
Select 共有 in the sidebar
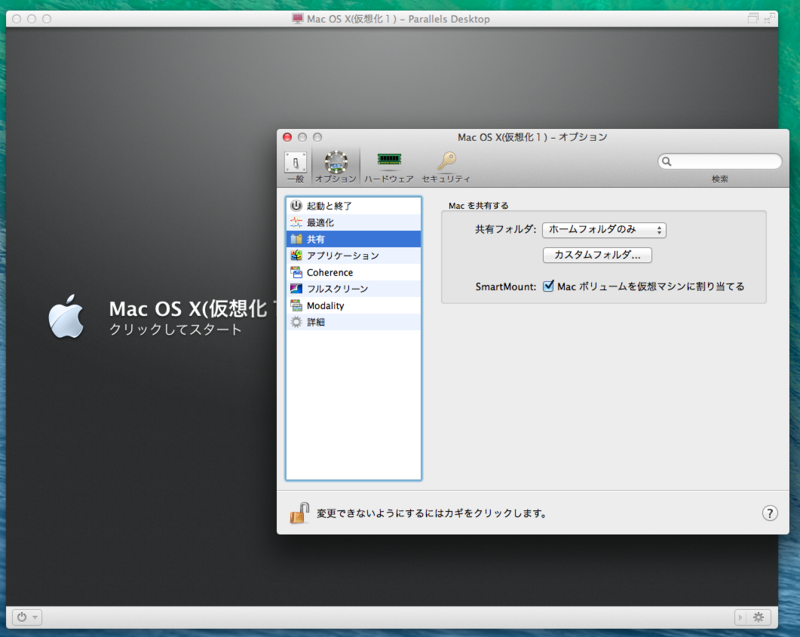pyautogui.click(x=354, y=239)
